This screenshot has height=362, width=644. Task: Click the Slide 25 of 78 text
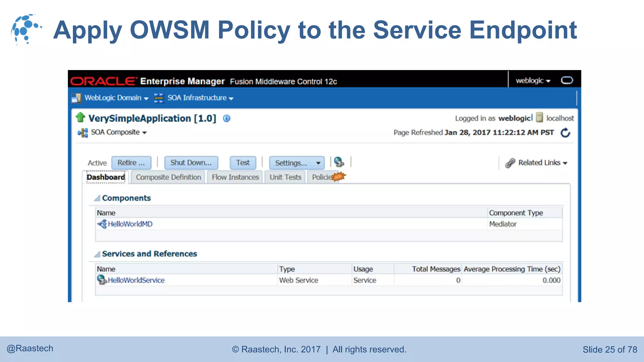coord(610,349)
